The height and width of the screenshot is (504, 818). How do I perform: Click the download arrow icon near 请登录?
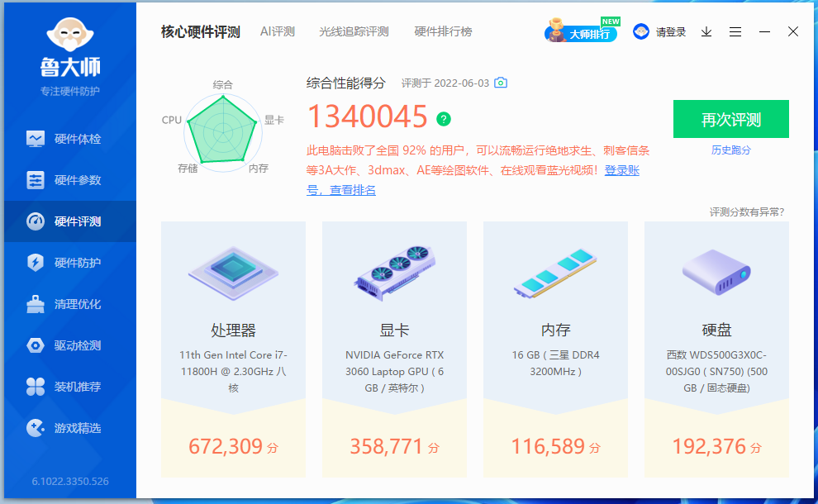(x=706, y=31)
